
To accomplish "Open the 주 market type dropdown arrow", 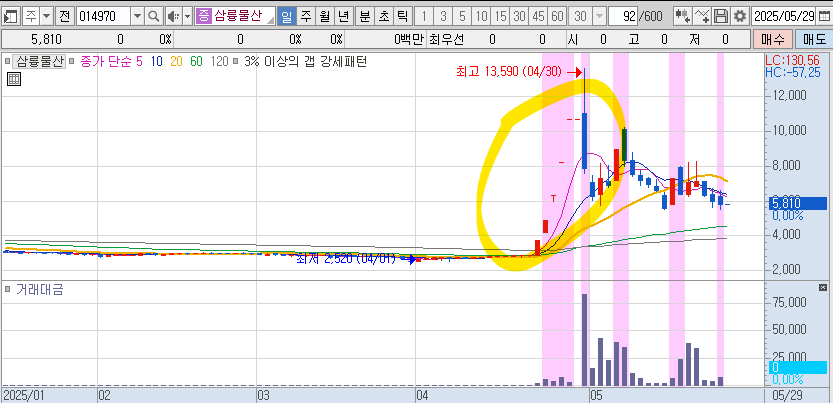I will tap(46, 16).
